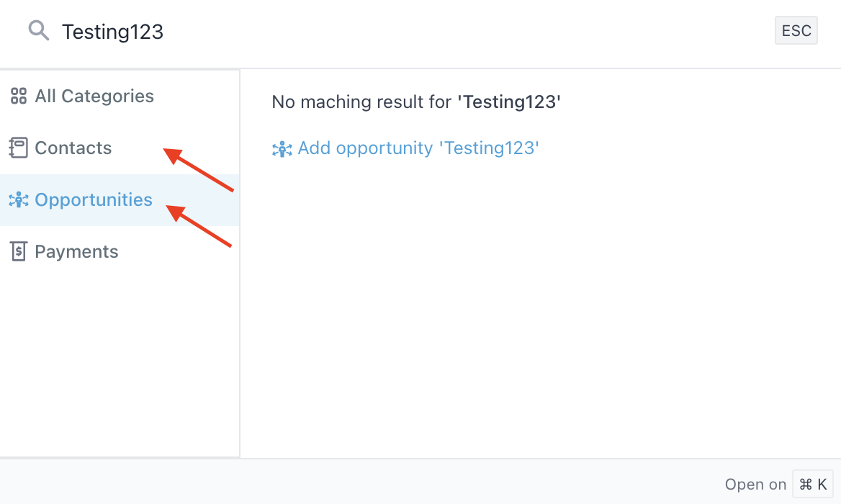Click Add opportunity 'Testing123' link
The image size is (841, 504).
point(418,148)
